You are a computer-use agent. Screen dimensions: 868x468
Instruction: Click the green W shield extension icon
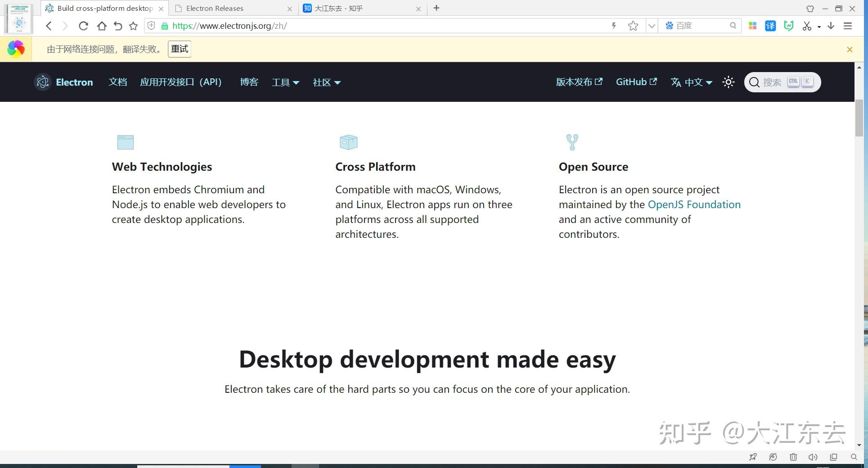click(x=788, y=26)
